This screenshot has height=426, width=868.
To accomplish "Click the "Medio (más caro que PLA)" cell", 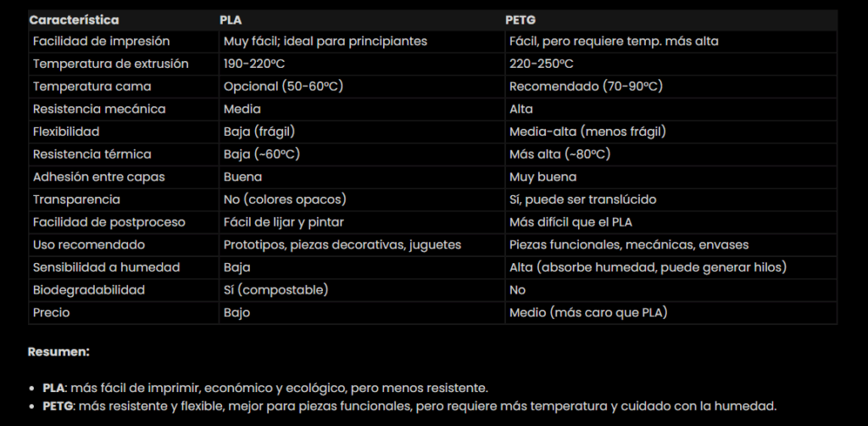I will point(588,312).
